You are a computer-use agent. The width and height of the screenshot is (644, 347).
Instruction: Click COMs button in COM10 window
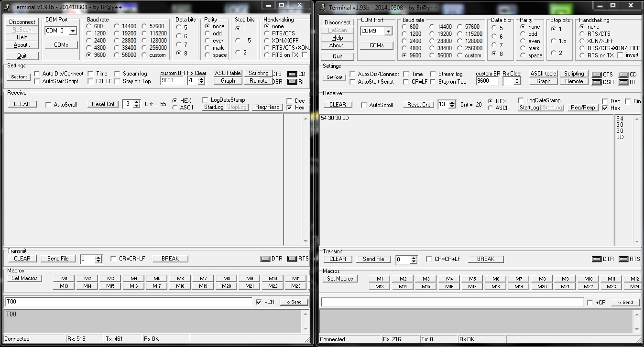pos(61,45)
